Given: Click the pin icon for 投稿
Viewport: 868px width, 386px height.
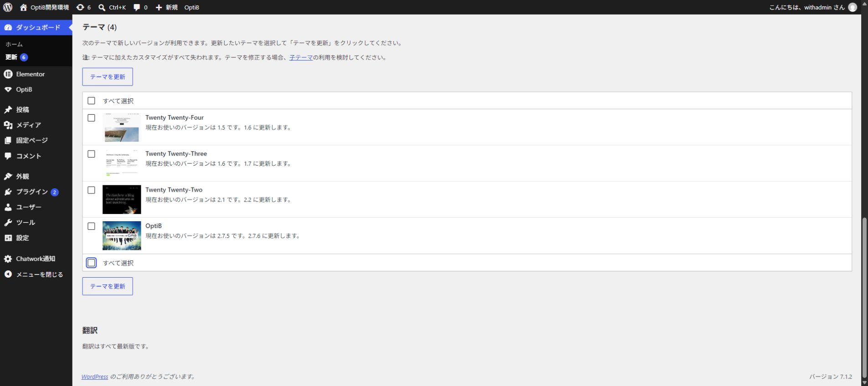Looking at the screenshot, I should pos(8,110).
